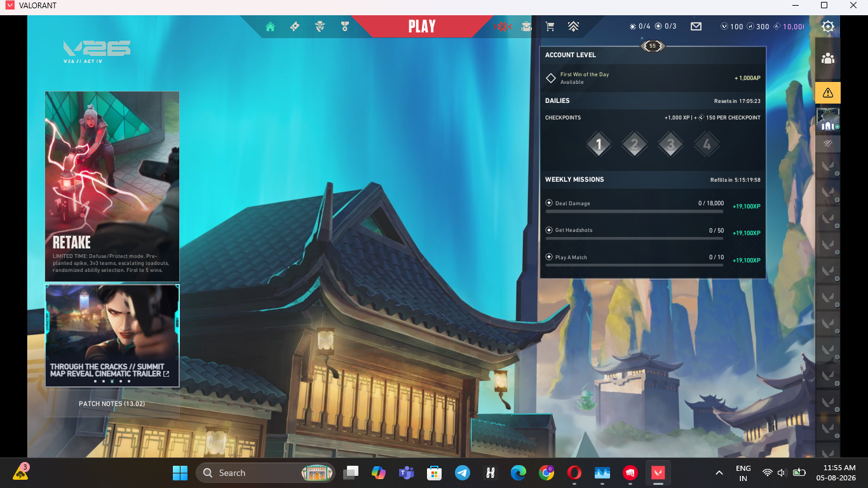This screenshot has height=488, width=868.
Task: Open the Battlepass ticket icon
Action: 295,27
